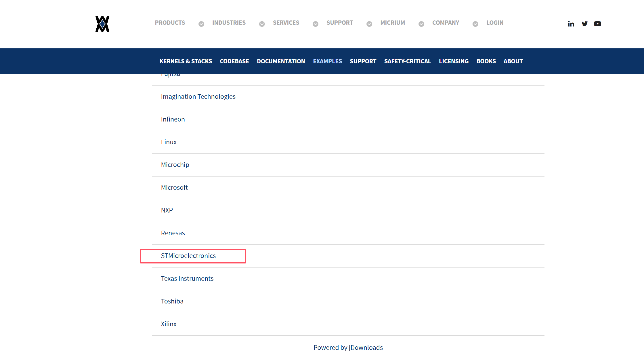Expand the Products dropdown arrow
Image resolution: width=644 pixels, height=353 pixels.
coord(201,24)
